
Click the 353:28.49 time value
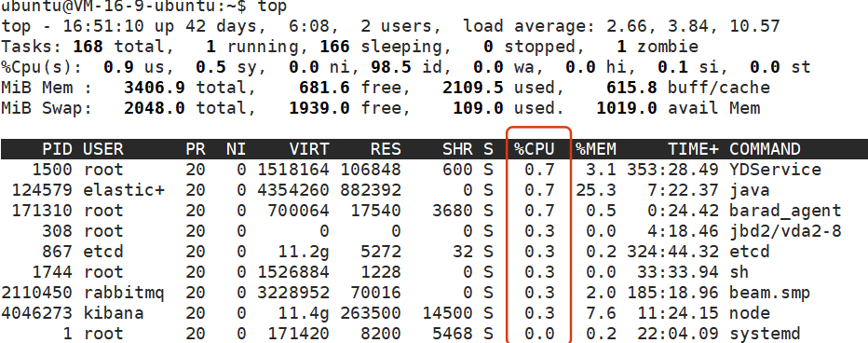point(673,170)
